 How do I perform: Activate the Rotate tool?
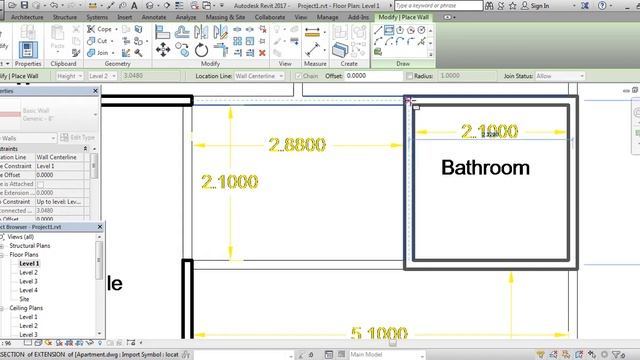(x=201, y=50)
